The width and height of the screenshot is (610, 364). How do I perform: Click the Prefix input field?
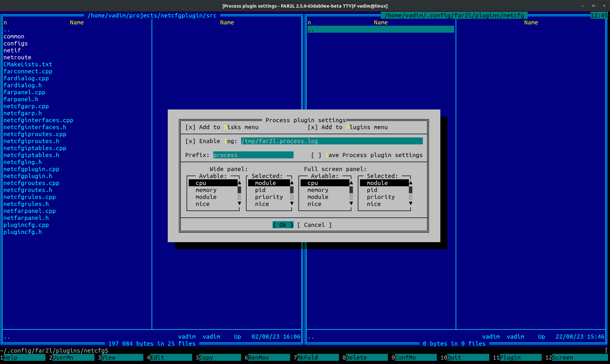[253, 155]
